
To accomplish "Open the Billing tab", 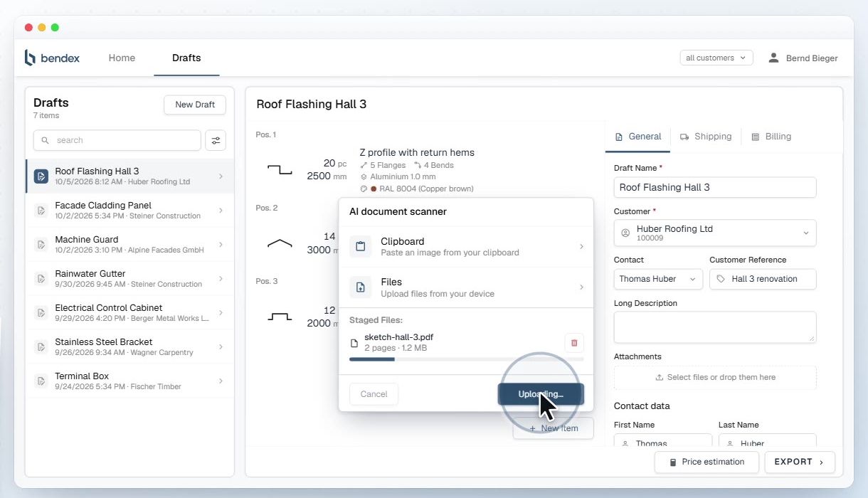I will (x=771, y=137).
